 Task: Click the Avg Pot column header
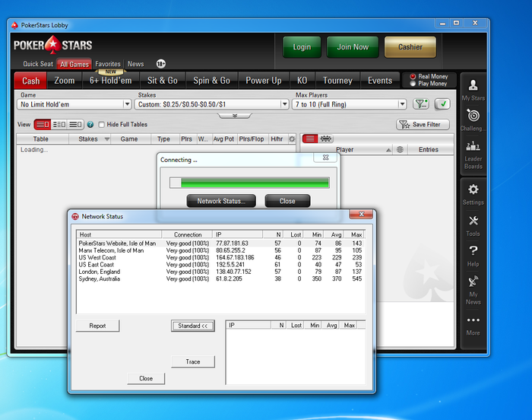point(223,139)
